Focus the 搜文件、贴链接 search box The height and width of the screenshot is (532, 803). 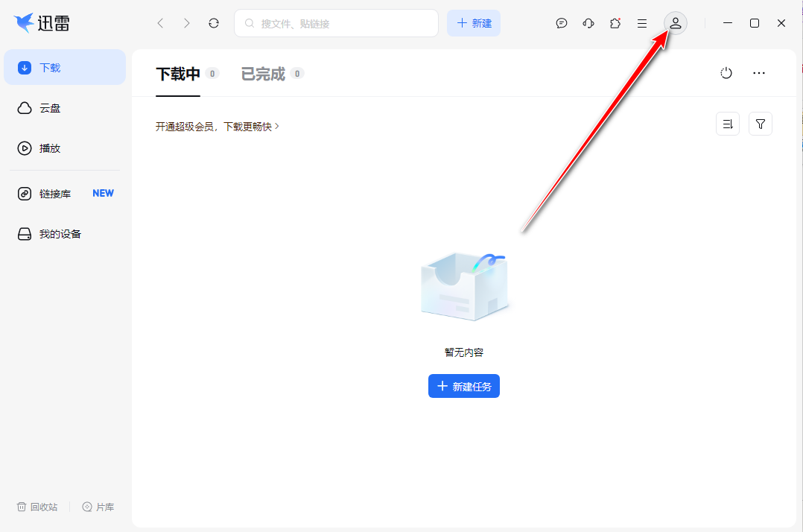[336, 23]
